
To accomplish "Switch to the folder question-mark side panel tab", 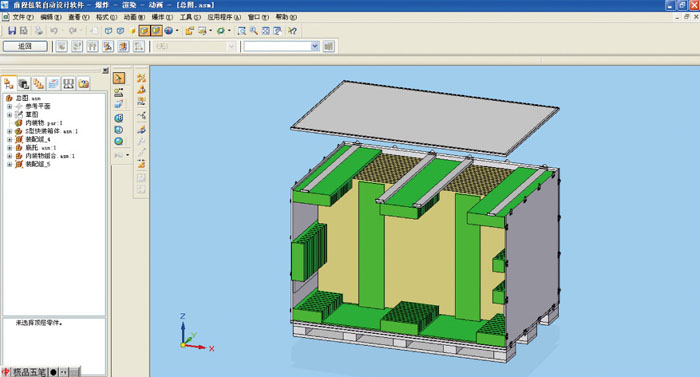I will 83,84.
